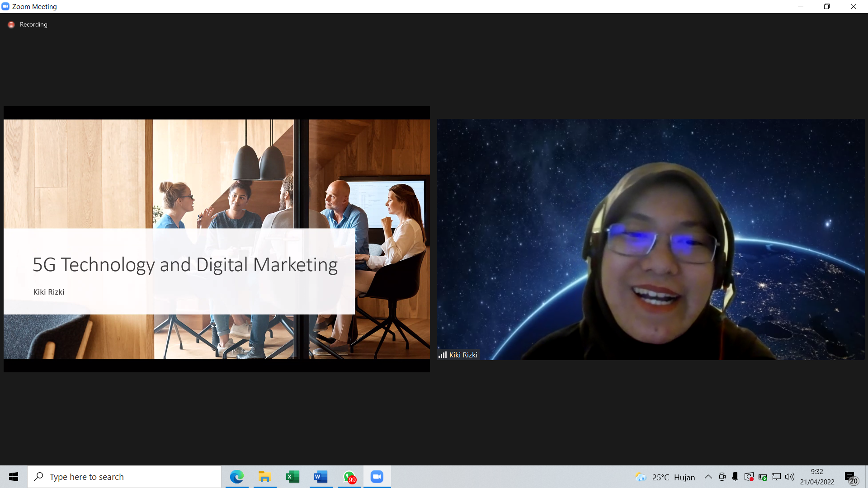The image size is (868, 488).
Task: Expand hidden system tray icons chevron
Action: [708, 477]
